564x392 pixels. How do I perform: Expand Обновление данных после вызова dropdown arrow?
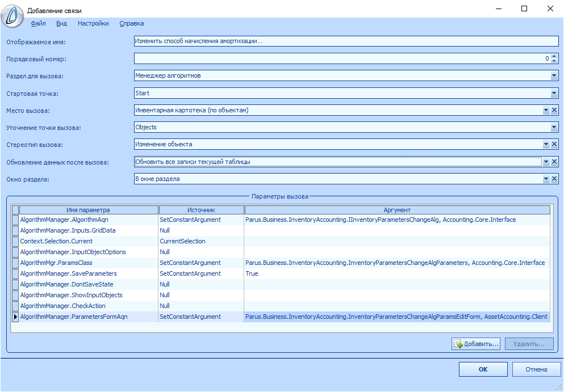(546, 162)
